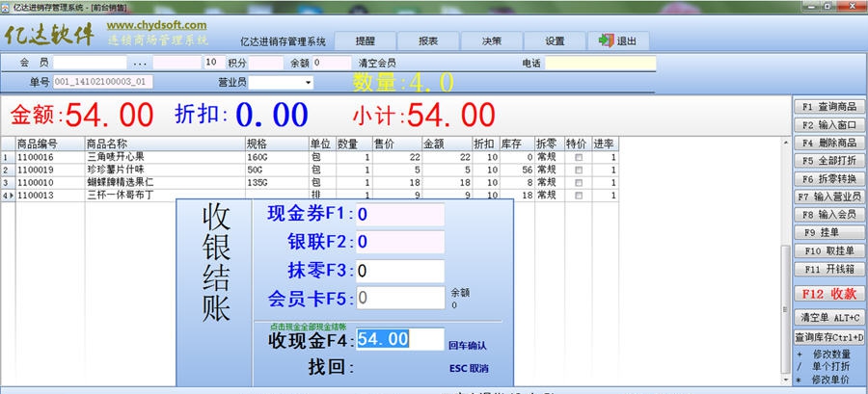868x394 pixels.
Task: Click F4 删除商品 button
Action: (829, 143)
